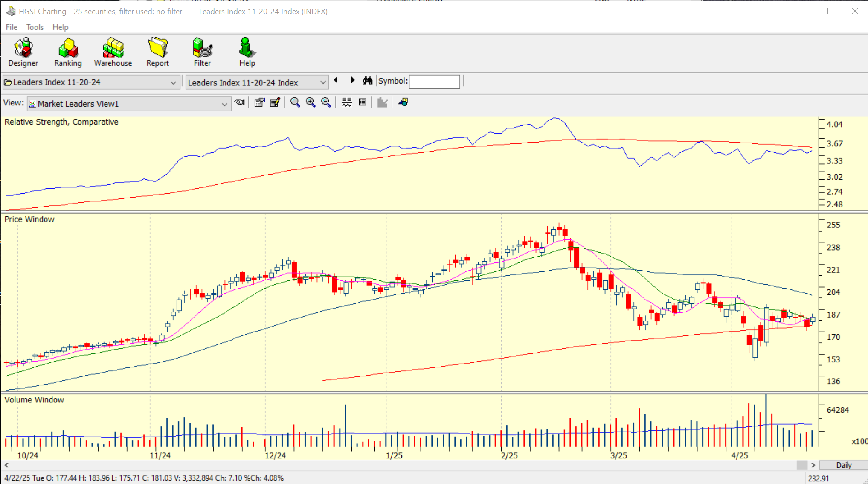Click the Relative Strength, Comparative label
868x484 pixels.
[x=61, y=122]
